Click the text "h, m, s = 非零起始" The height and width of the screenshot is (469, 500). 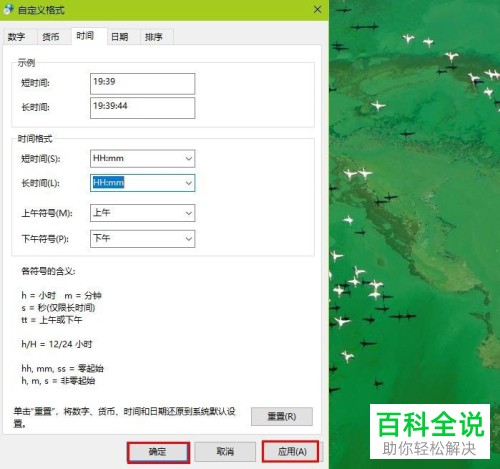tap(58, 380)
